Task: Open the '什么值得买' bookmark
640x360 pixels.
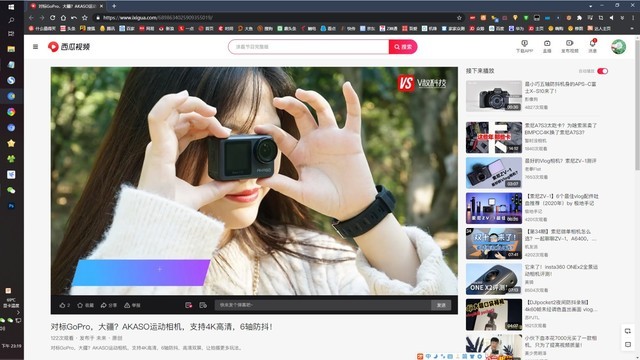Action: 42,29
